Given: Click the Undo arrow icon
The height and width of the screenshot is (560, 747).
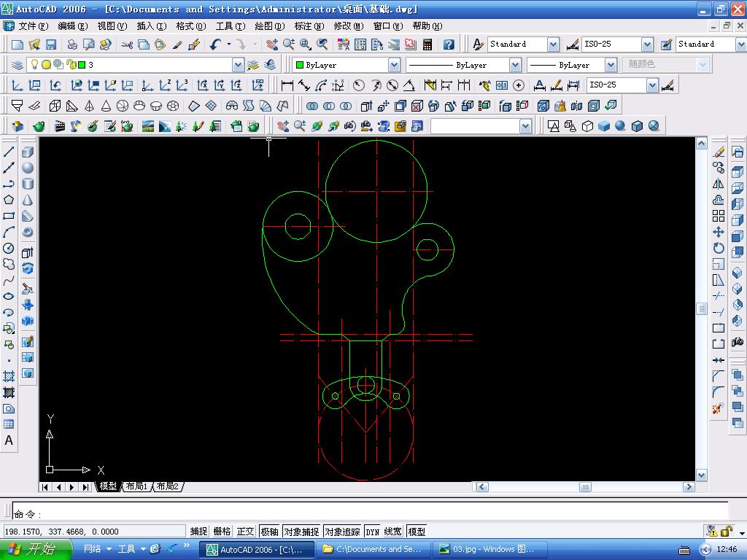Looking at the screenshot, I should click(215, 44).
